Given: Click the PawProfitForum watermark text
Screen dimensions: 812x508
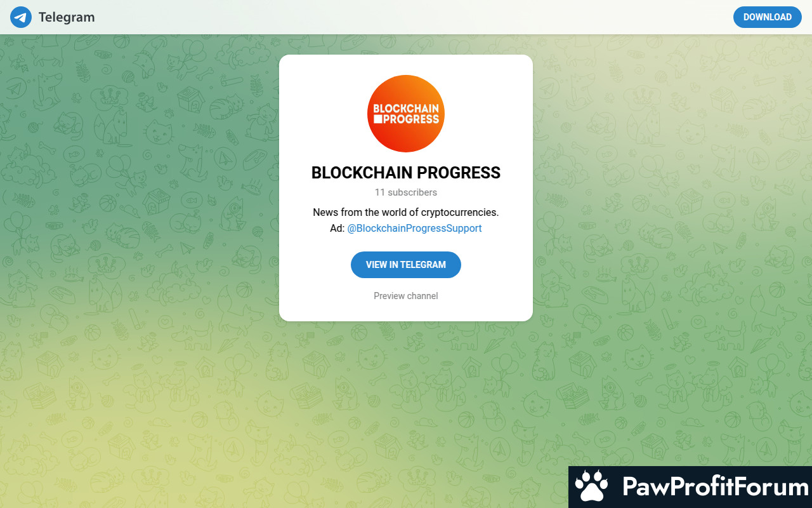Looking at the screenshot, I should coord(716,487).
